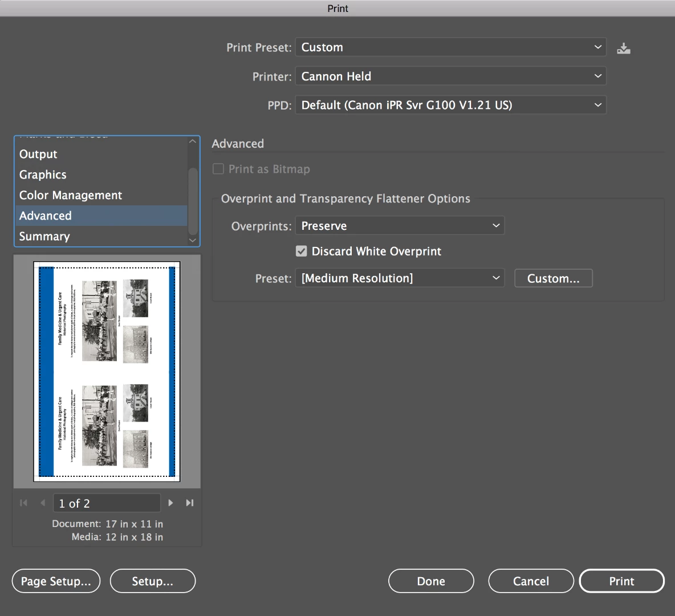Click the Done button

pyautogui.click(x=431, y=581)
